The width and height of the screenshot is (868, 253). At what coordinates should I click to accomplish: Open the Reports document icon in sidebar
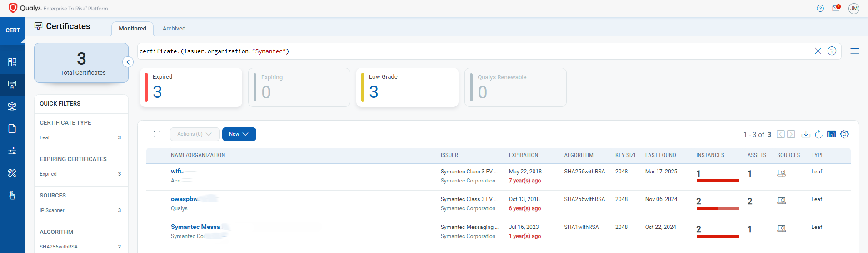[12, 129]
